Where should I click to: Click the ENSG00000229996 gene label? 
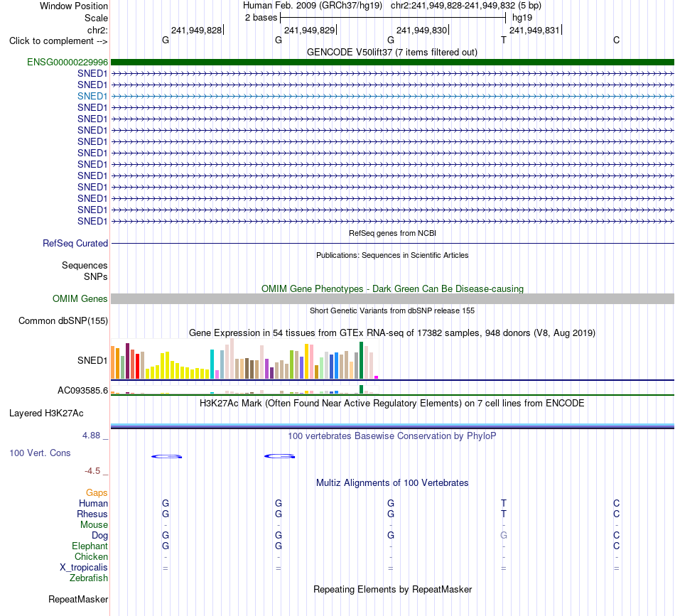[x=67, y=62]
